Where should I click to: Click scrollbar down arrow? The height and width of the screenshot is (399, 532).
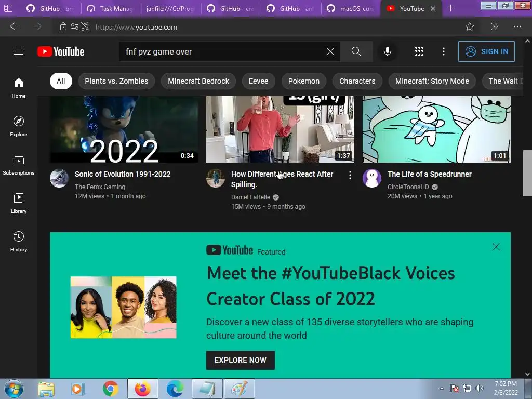click(527, 374)
